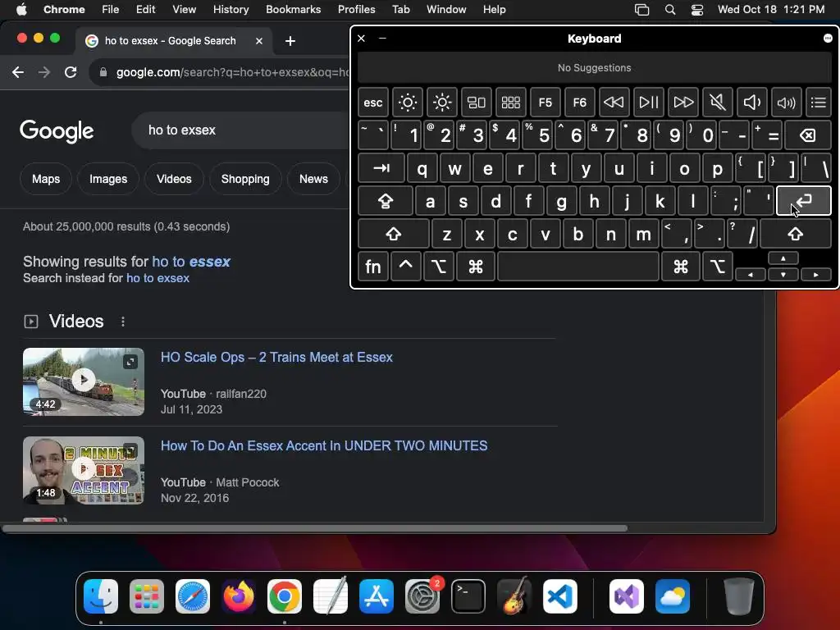Toggle the right command key

pyautogui.click(x=681, y=267)
